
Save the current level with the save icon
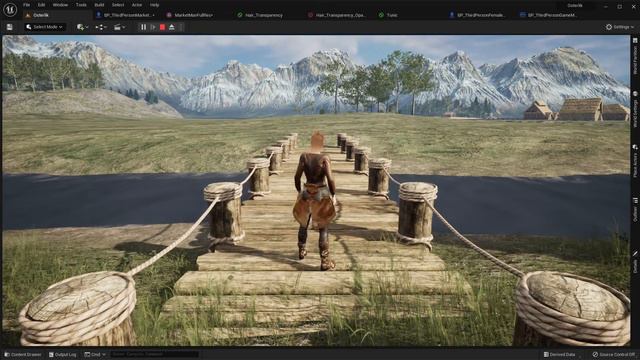[9, 27]
